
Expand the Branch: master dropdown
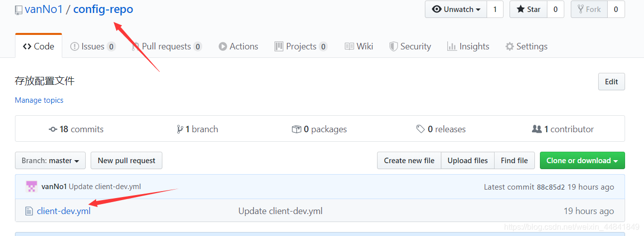click(x=50, y=161)
